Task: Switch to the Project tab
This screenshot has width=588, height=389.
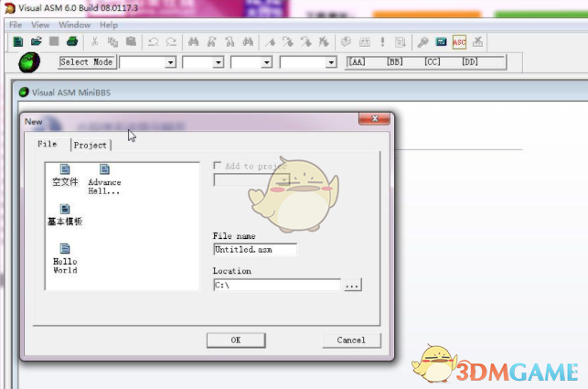Action: [90, 145]
